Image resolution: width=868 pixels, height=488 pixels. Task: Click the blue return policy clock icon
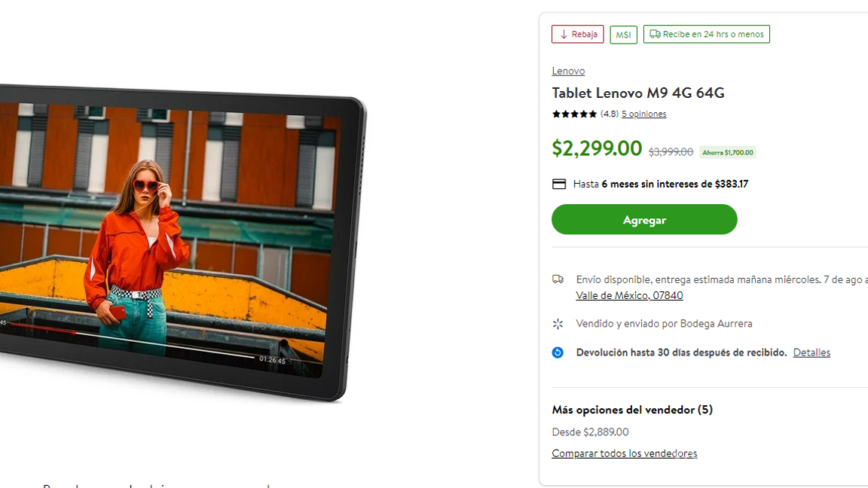558,352
